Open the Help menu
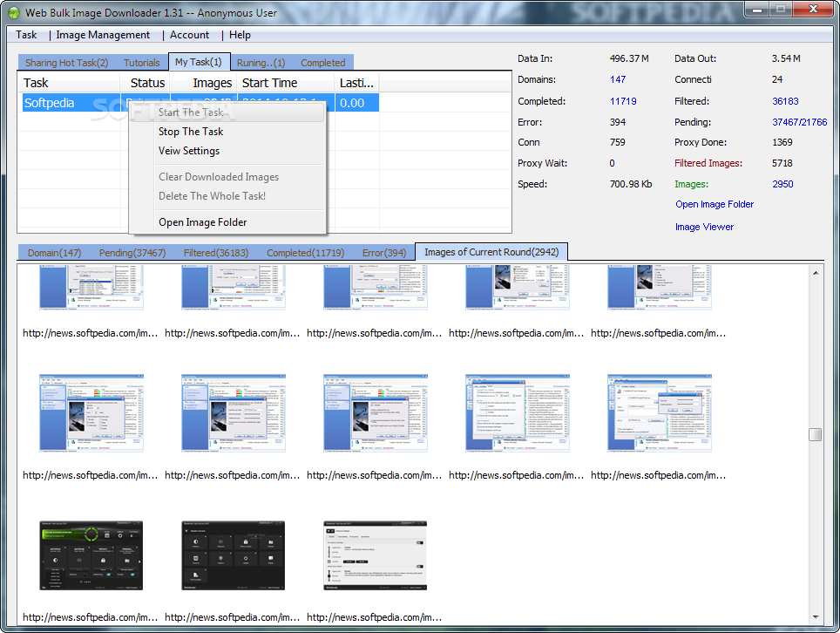 (x=240, y=35)
